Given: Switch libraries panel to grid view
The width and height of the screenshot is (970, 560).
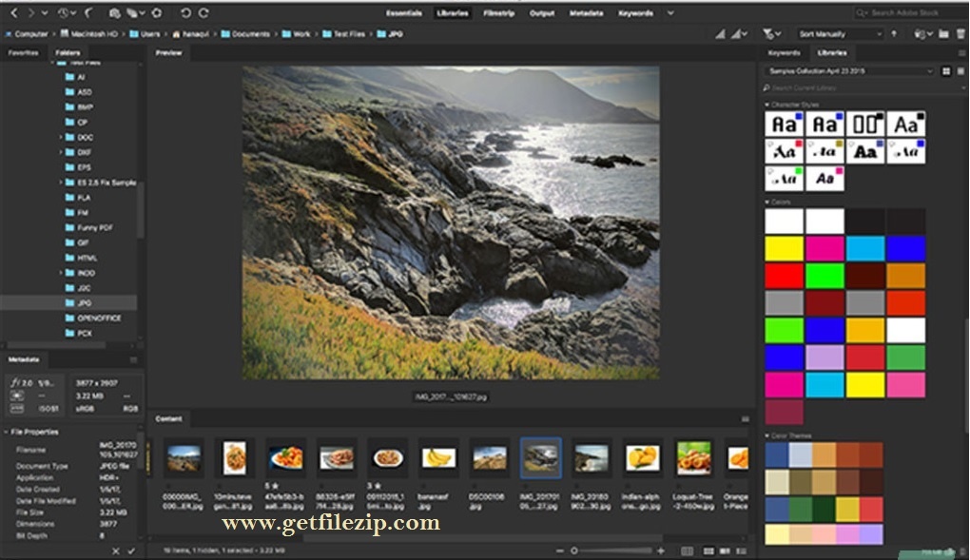Looking at the screenshot, I should click(946, 71).
